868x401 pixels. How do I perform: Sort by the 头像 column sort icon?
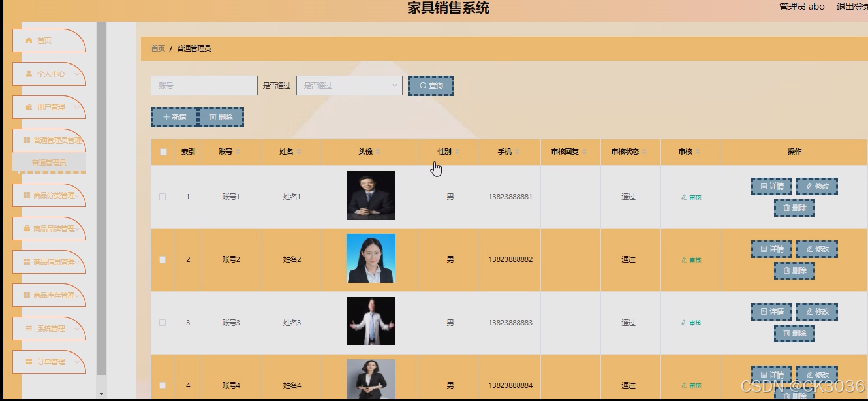coord(378,152)
